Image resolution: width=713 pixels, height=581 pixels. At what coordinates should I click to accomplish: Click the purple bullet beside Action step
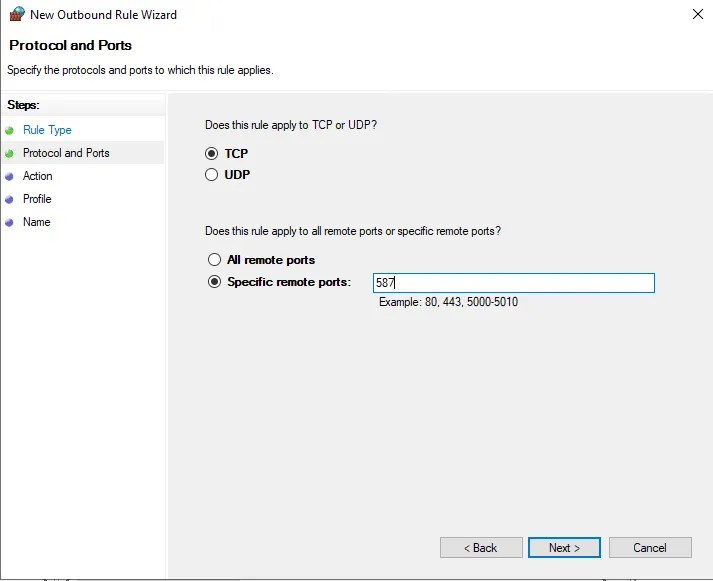point(10,176)
